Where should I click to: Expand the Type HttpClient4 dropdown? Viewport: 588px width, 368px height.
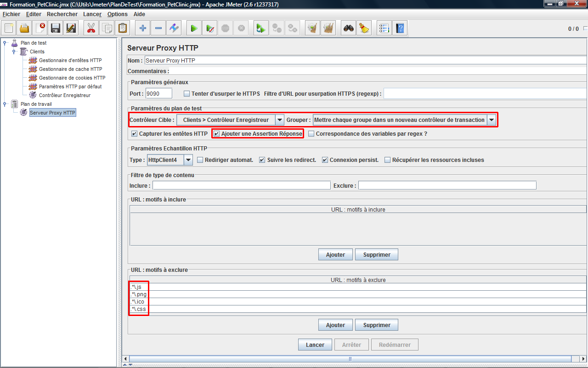coord(188,160)
